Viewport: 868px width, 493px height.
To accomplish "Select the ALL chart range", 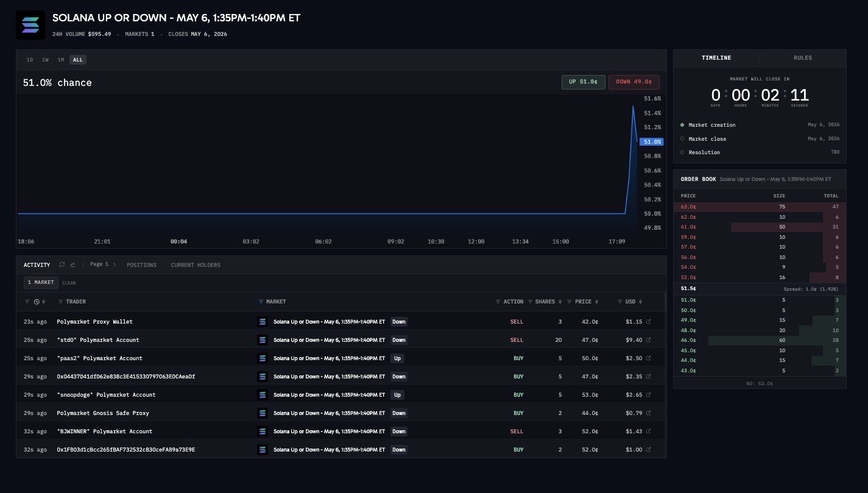I will [x=78, y=60].
